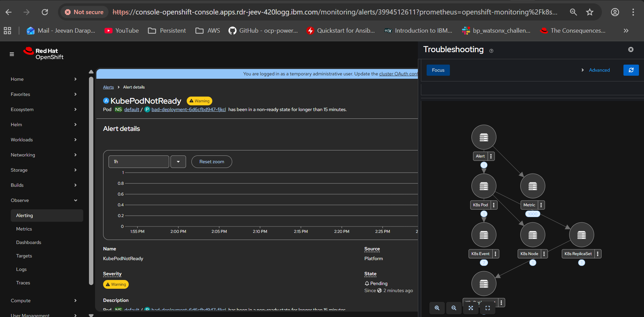The height and width of the screenshot is (317, 644).
Task: Toggle the navigation sidebar with hamburger icon
Action: coord(12,54)
